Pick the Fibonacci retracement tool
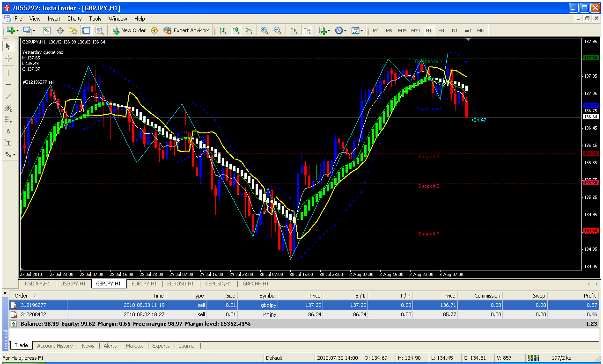This screenshot has width=603, height=364. click(8, 119)
